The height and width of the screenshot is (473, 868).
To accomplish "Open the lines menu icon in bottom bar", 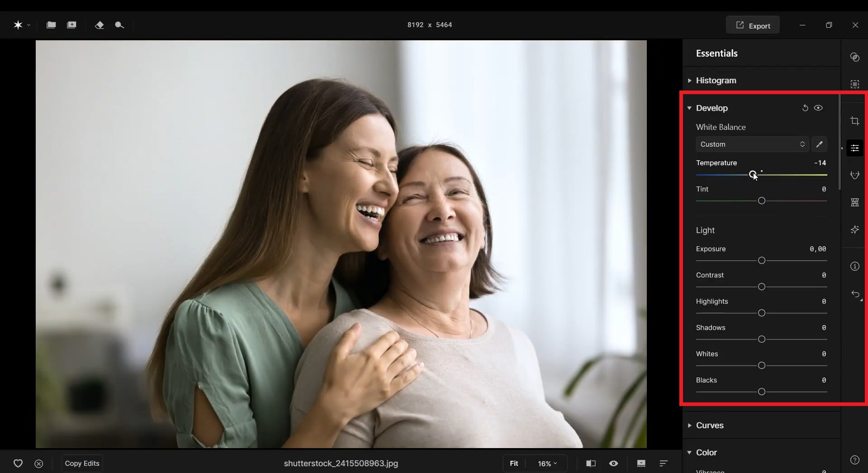I will [664, 463].
